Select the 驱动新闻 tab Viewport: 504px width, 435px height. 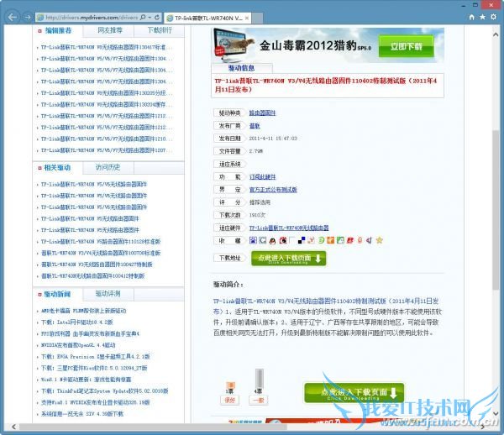(57, 294)
